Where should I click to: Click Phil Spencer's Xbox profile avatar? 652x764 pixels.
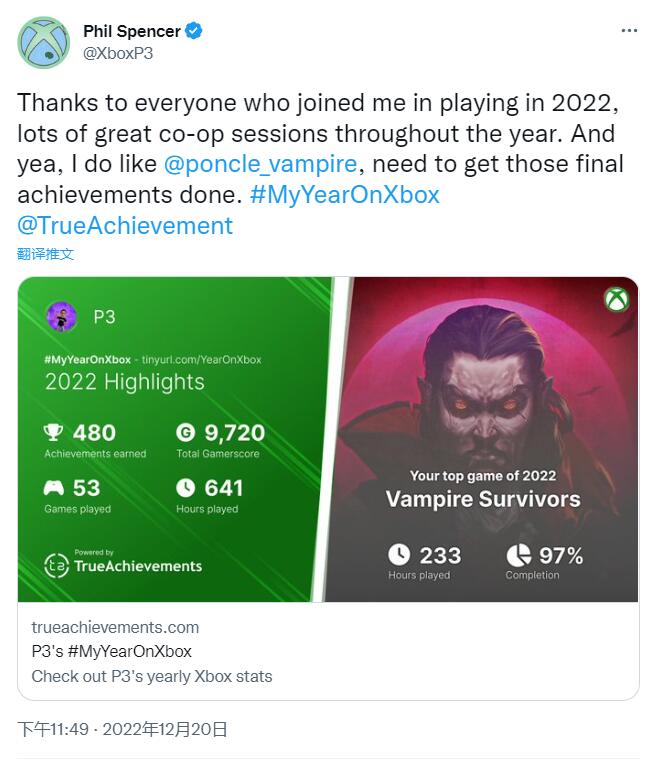[x=44, y=42]
